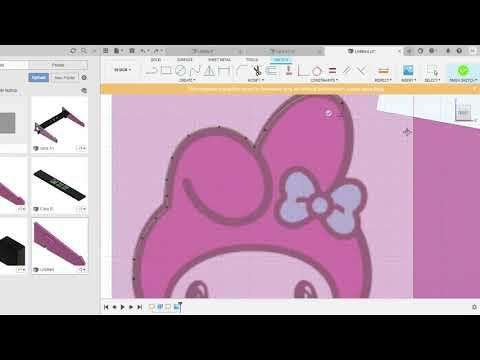Click the Redo arrow

point(156,51)
